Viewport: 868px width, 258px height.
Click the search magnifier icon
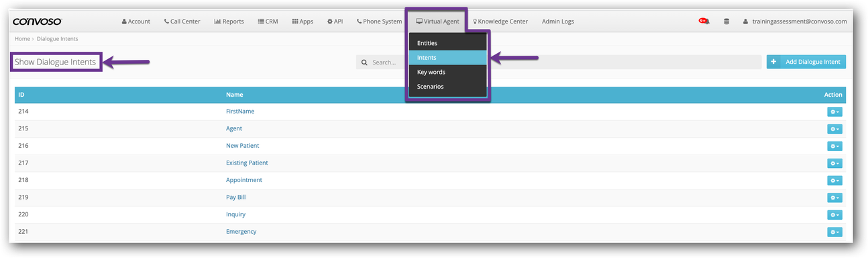click(364, 62)
